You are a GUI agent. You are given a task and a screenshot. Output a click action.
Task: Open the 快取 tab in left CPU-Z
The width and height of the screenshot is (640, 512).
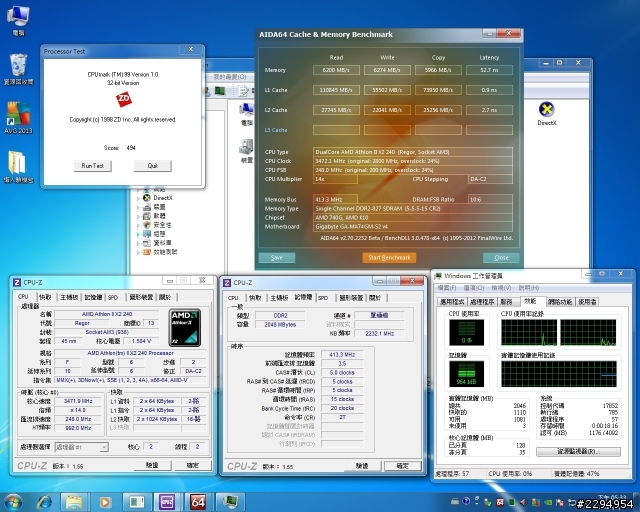click(45, 297)
